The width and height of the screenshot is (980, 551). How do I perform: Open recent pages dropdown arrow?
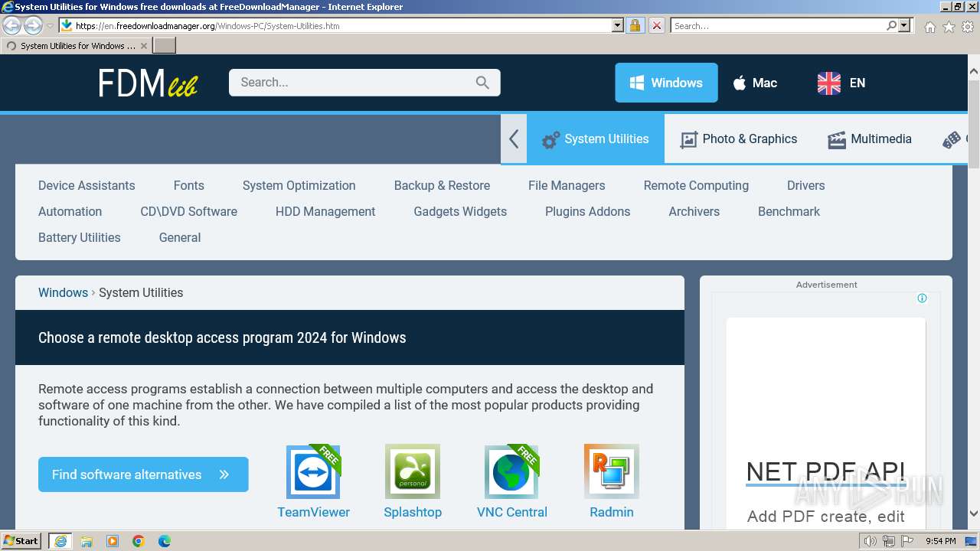tap(50, 26)
